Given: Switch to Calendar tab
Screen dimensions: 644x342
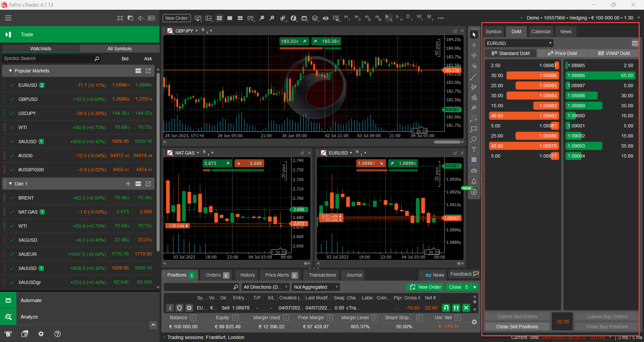Looking at the screenshot, I should [541, 32].
